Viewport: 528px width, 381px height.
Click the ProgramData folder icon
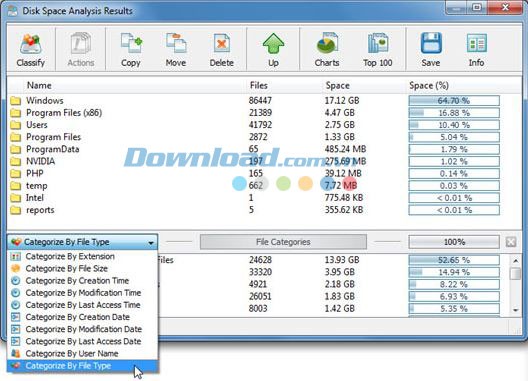pyautogui.click(x=15, y=149)
